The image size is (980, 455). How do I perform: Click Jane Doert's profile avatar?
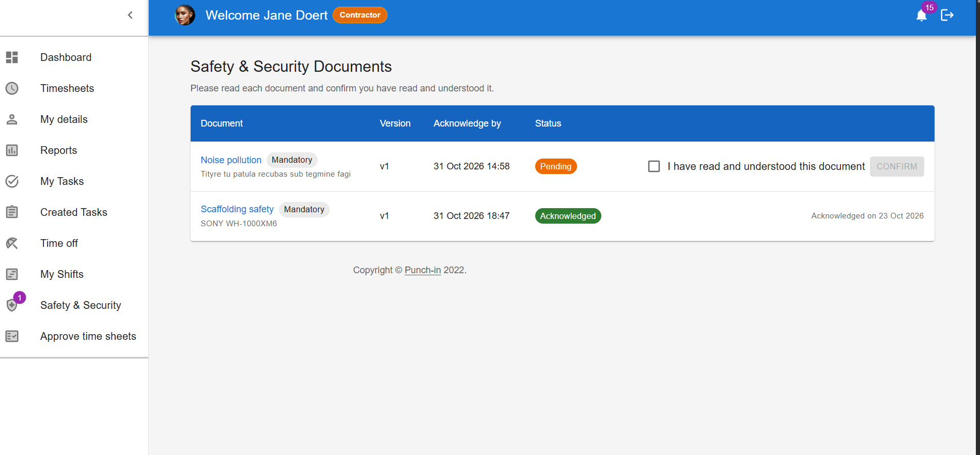click(x=185, y=15)
